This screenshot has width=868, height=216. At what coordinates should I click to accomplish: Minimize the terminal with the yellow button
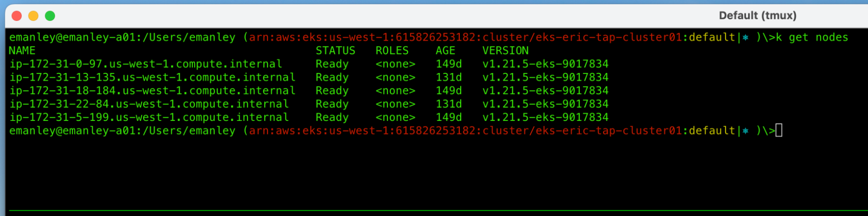(33, 16)
